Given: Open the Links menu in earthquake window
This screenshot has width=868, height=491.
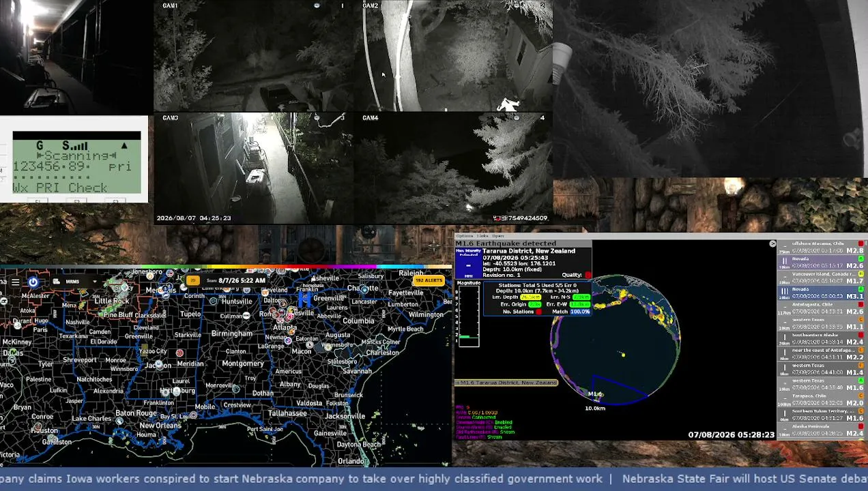Looking at the screenshot, I should point(482,236).
